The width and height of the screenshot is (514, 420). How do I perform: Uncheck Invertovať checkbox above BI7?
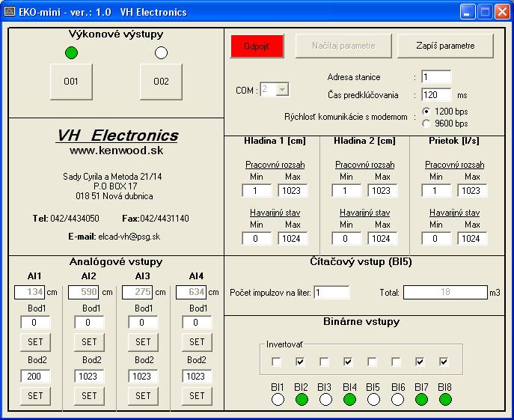(420, 362)
